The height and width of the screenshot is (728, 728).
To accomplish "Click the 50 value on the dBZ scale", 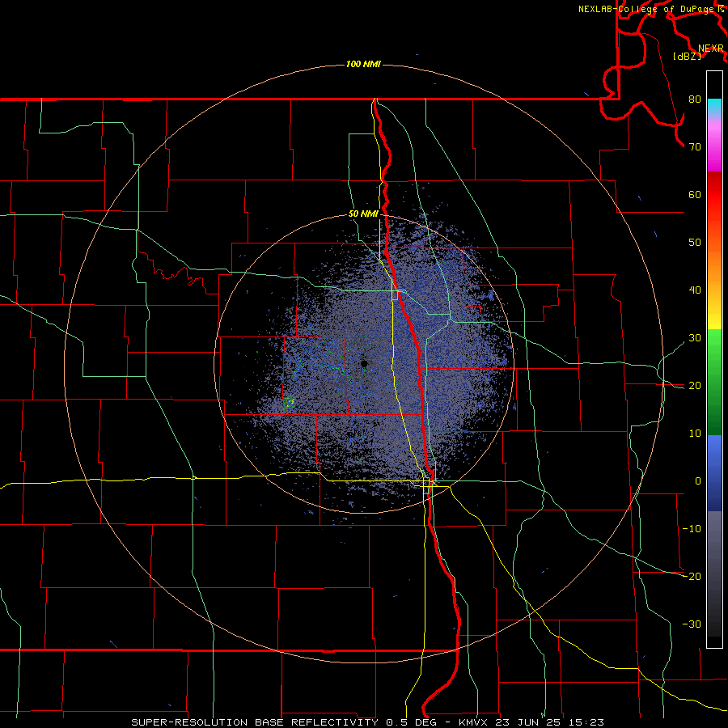I will coord(695,243).
